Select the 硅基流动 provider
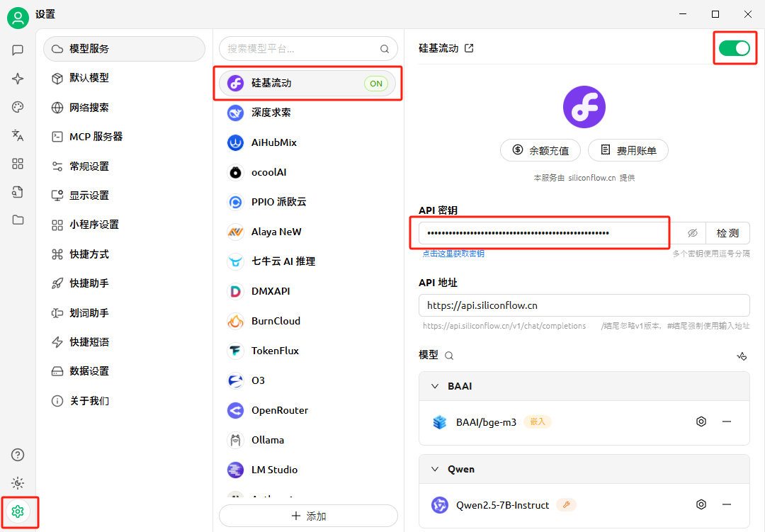The image size is (765, 532). (x=307, y=83)
